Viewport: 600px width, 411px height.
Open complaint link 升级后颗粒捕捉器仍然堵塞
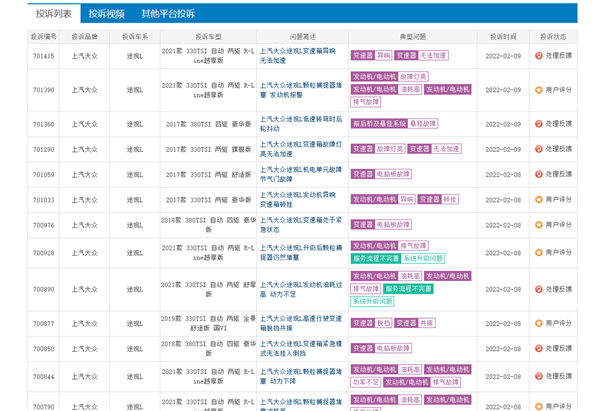[301, 253]
